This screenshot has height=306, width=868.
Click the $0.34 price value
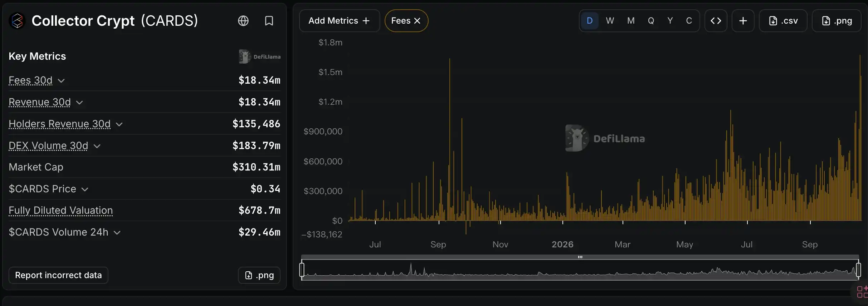point(265,189)
